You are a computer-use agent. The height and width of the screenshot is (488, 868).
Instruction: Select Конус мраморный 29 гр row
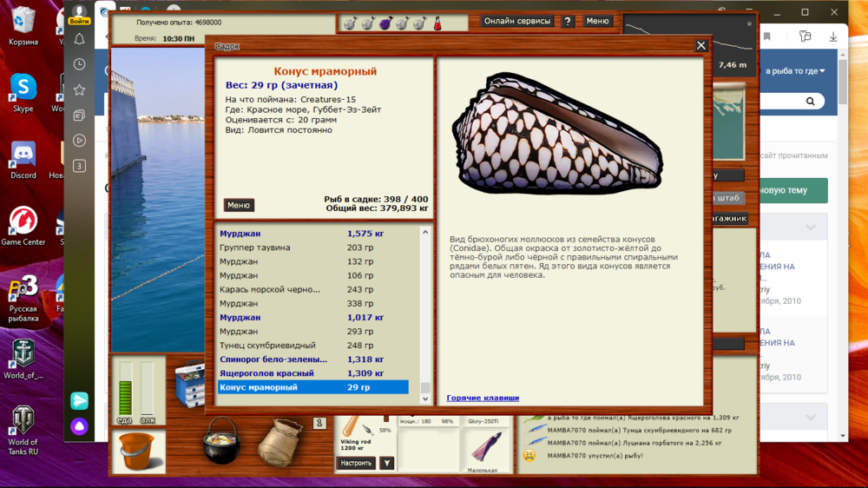click(312, 387)
